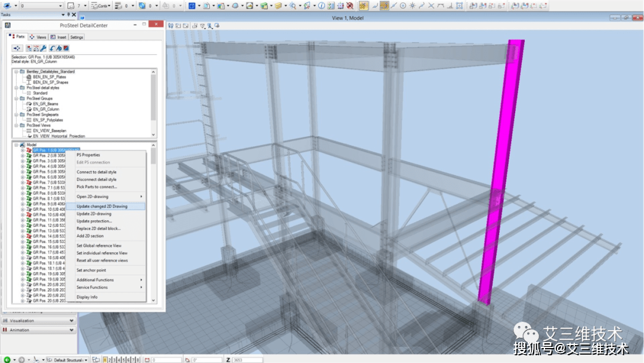Choose Disconnect detail style
644x363 pixels.
(97, 180)
